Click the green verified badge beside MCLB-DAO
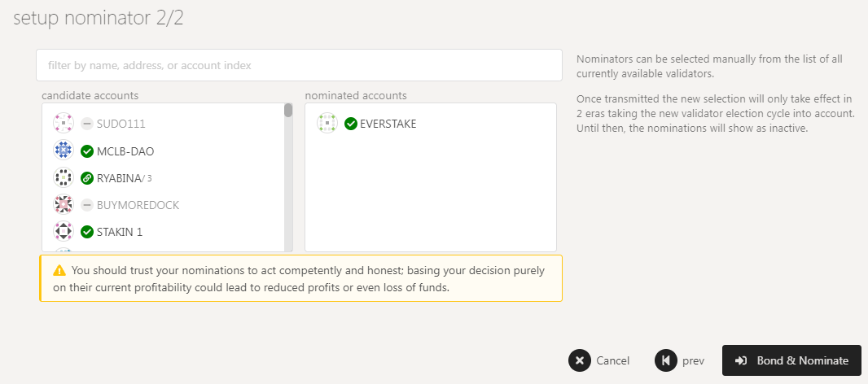Screen dimensions: 868x384 pyautogui.click(x=87, y=151)
